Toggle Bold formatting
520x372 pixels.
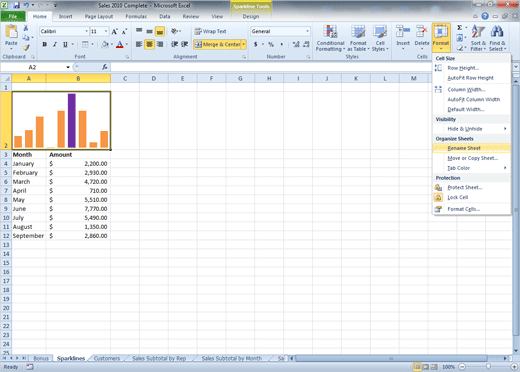[x=45, y=44]
